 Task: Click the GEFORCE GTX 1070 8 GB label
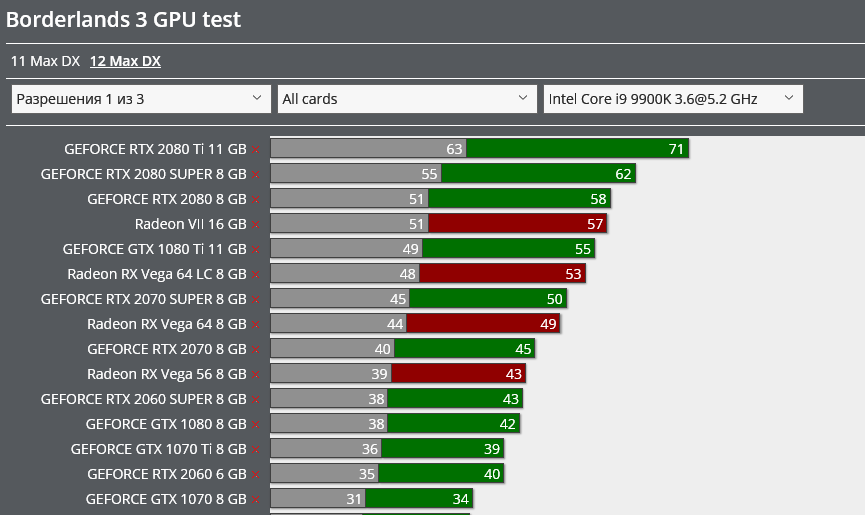[166, 499]
